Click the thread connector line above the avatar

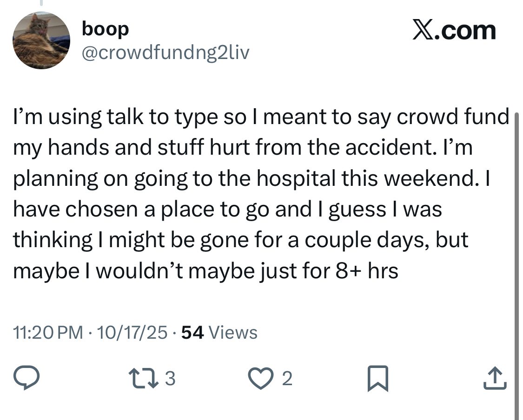click(41, 3)
